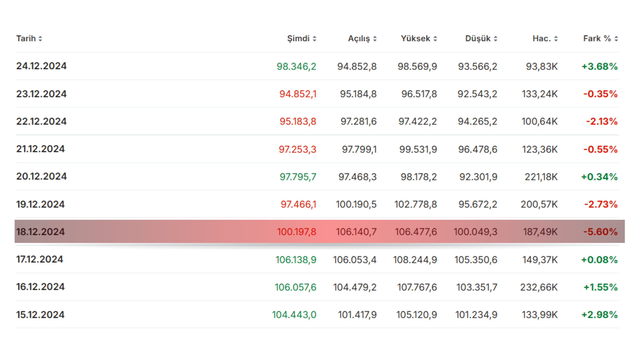
Task: Click sort arrows next to Fark %
Action: pyautogui.click(x=616, y=39)
